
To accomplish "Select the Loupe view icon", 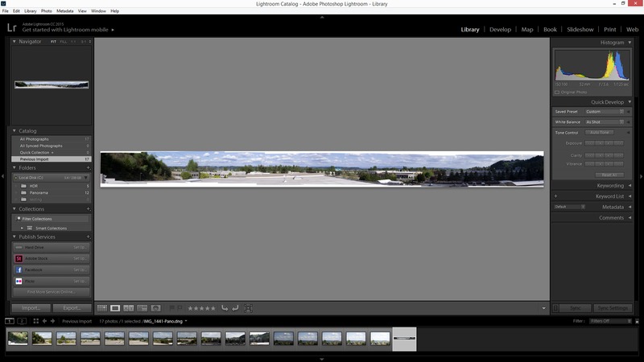I will 115,308.
